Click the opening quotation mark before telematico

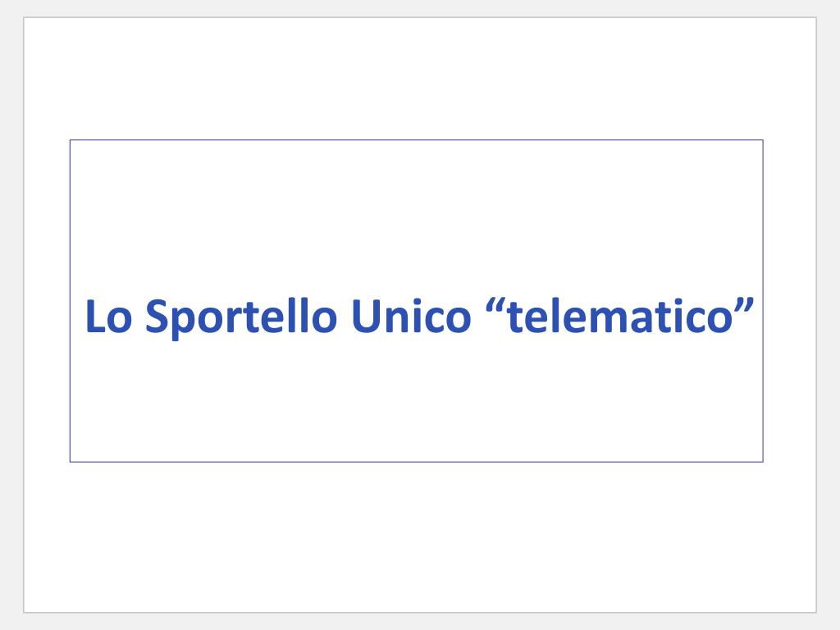point(495,307)
